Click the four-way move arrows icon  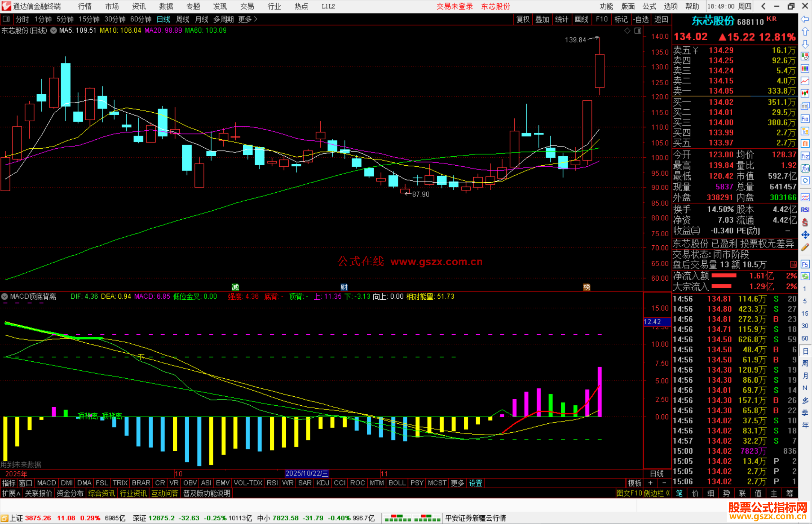click(805, 235)
